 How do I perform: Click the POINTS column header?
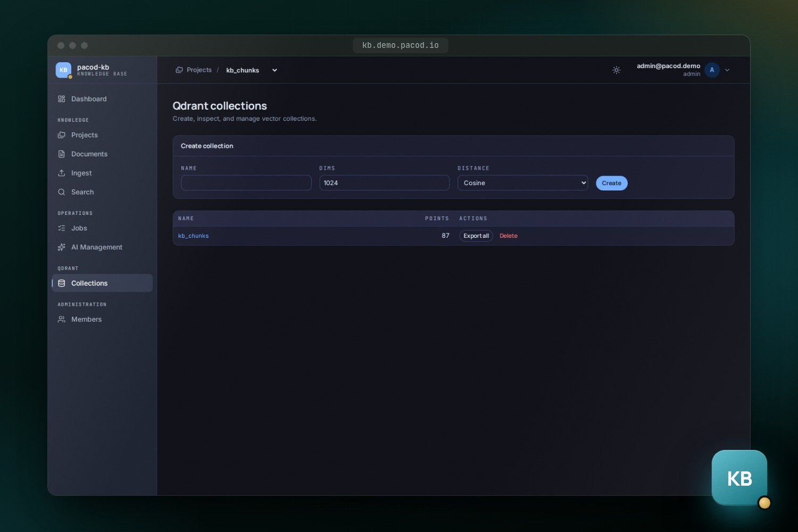(437, 219)
